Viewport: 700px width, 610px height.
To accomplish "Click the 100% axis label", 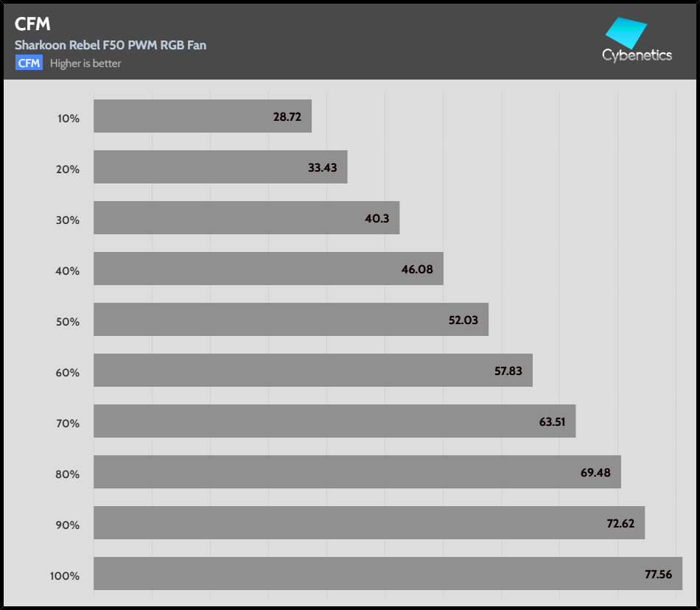I will [x=65, y=575].
